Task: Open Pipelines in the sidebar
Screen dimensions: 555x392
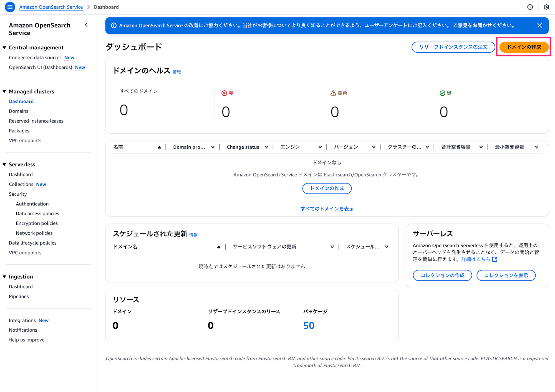Action: pos(19,296)
